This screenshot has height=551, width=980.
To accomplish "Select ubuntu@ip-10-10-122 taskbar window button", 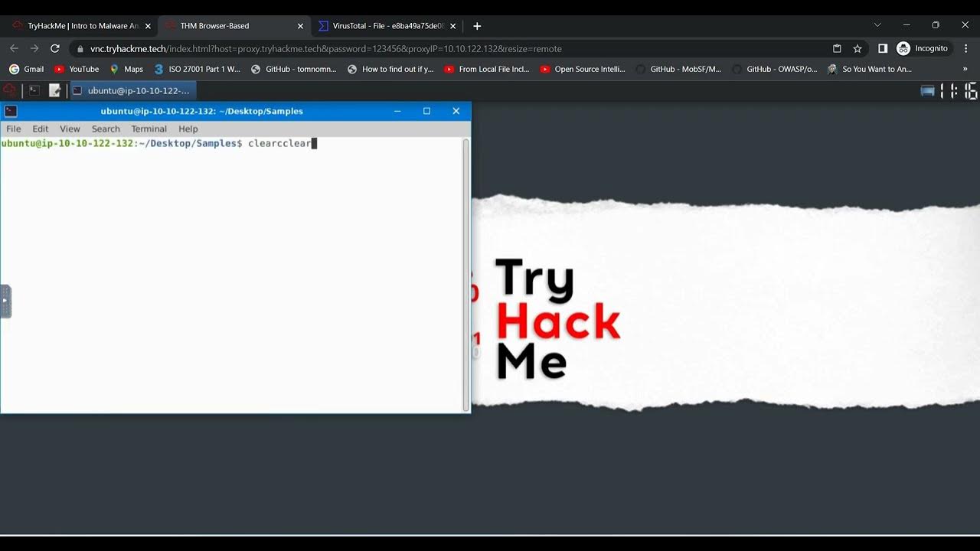I will click(x=132, y=90).
